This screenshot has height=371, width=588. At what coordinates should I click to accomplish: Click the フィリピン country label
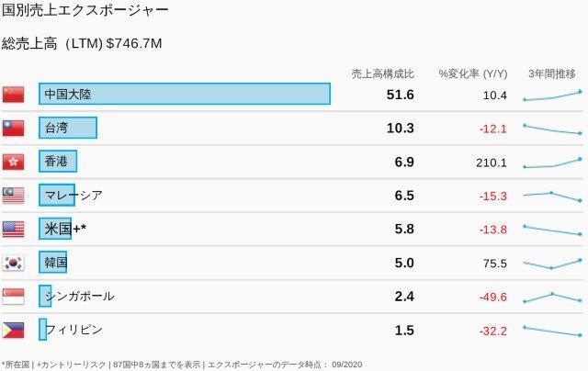[74, 330]
